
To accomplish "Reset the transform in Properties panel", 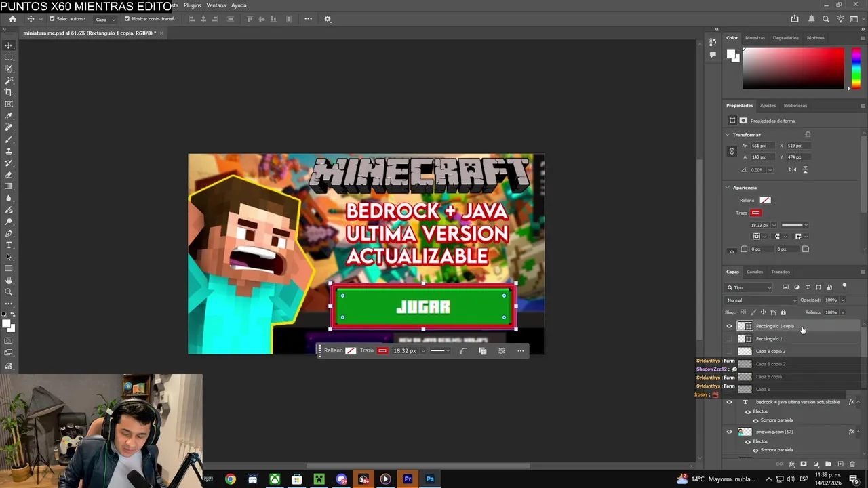I will click(x=808, y=134).
